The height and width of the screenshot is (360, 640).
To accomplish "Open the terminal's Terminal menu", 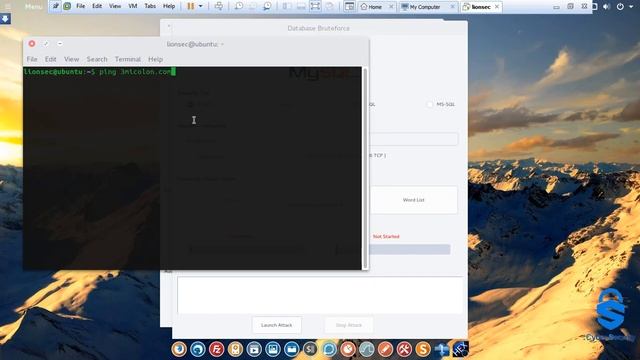I will coord(128,59).
